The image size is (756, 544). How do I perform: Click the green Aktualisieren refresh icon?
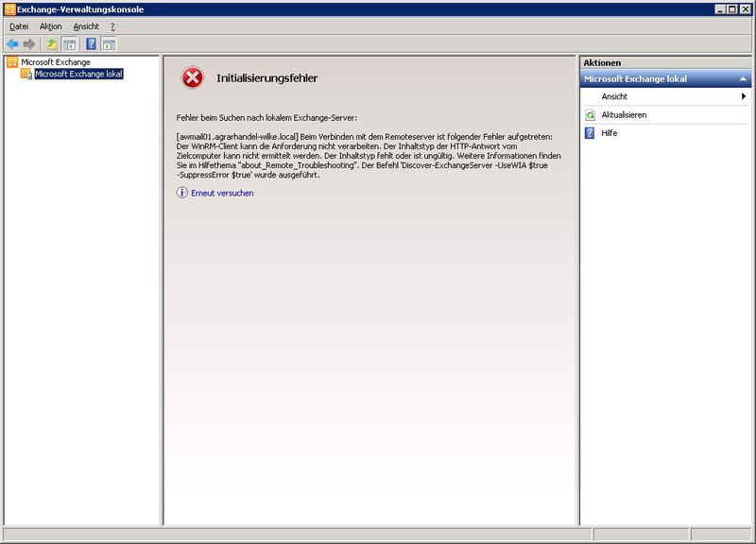tap(590, 114)
